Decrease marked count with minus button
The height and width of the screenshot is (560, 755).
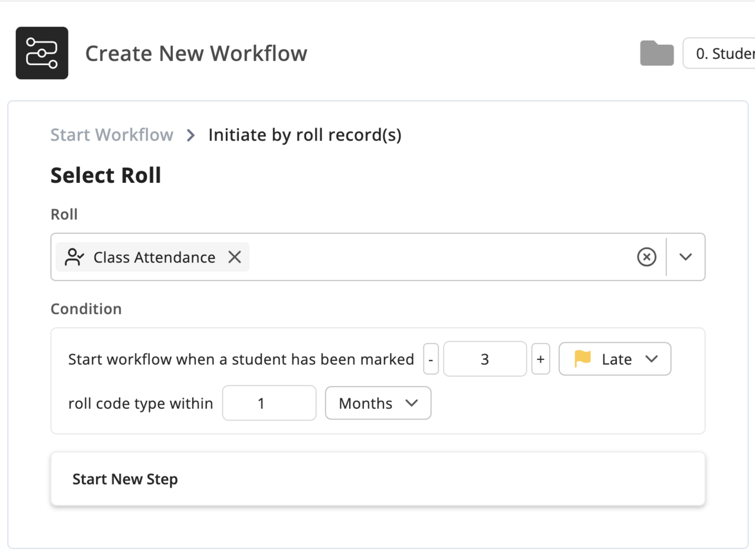click(431, 359)
